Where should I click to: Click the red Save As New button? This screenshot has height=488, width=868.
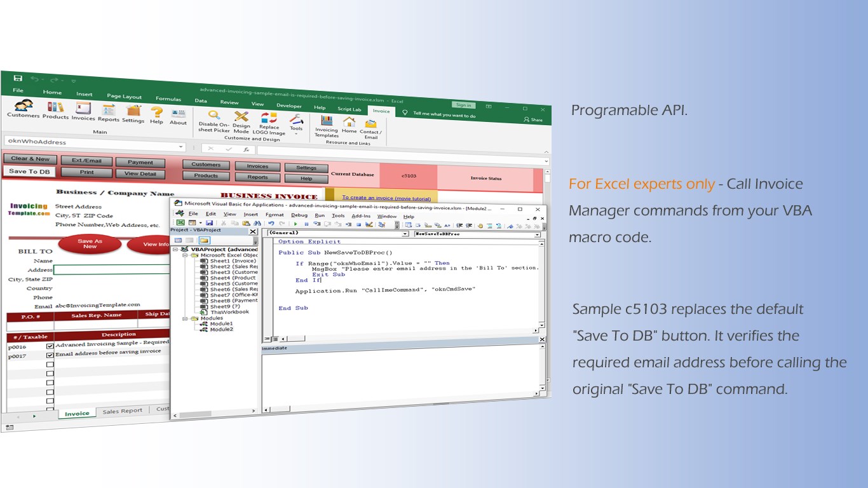[x=90, y=244]
